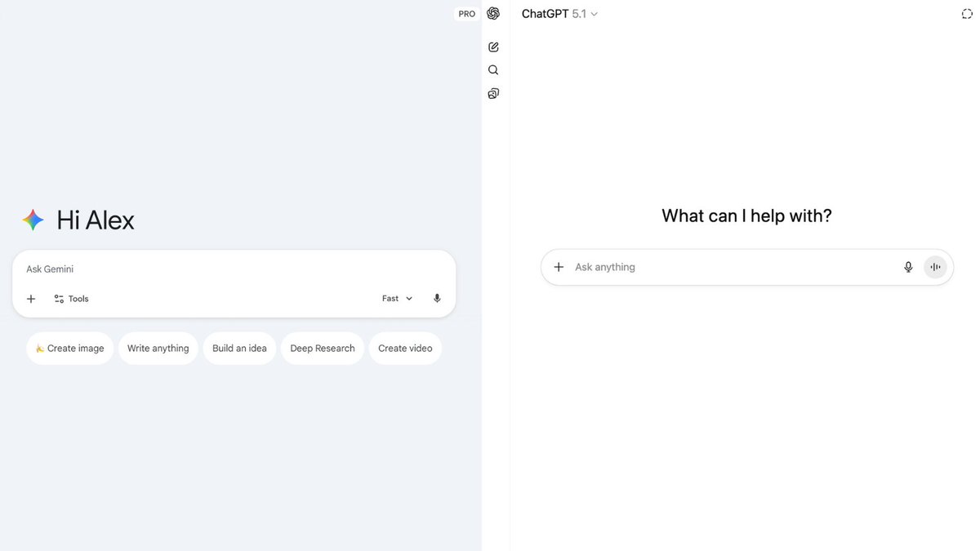Screen dimensions: 980x551
Task: Select the Create video suggestion chip
Action: point(405,349)
